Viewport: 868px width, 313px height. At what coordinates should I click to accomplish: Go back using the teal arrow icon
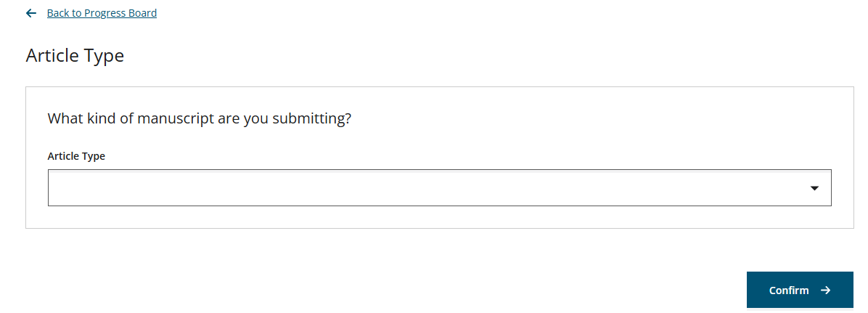31,13
